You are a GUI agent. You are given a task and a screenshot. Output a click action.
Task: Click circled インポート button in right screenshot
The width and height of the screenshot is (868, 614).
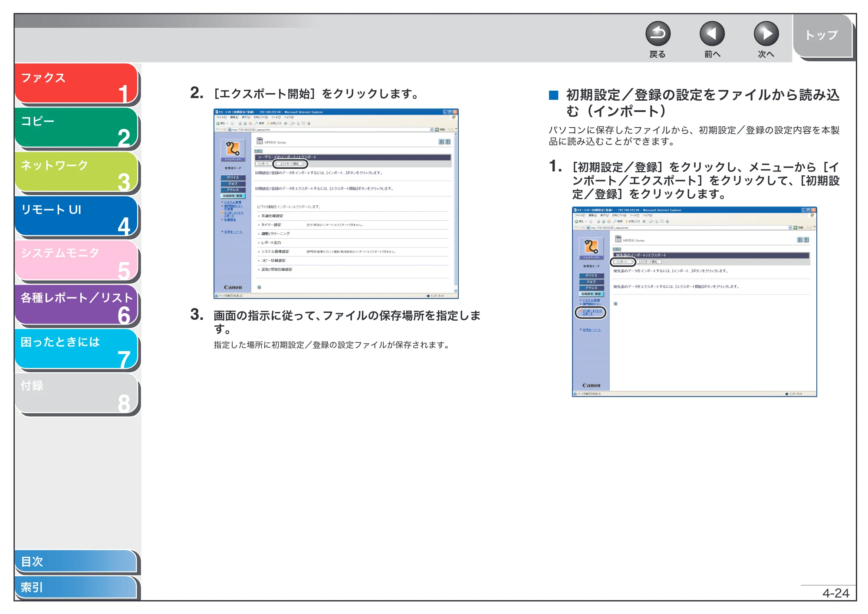[x=623, y=262]
